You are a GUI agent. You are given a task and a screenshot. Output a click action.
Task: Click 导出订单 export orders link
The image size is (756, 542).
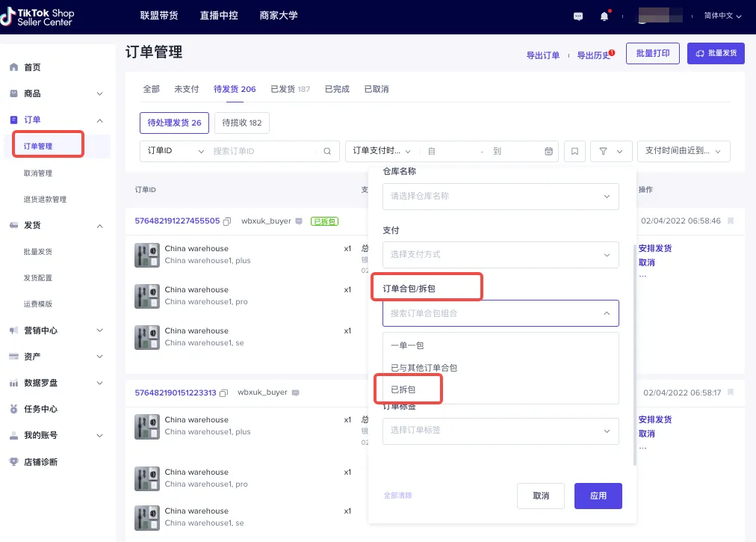[x=542, y=56]
